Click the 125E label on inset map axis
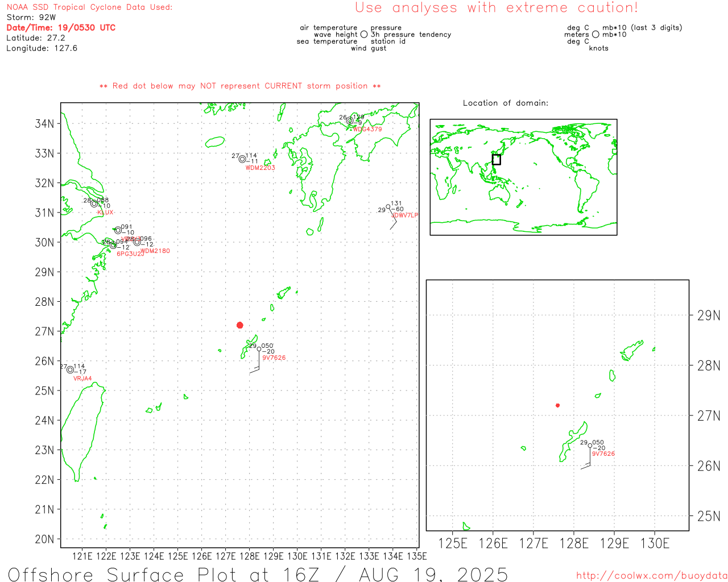Screen dimensions: 728x582 click(453, 543)
